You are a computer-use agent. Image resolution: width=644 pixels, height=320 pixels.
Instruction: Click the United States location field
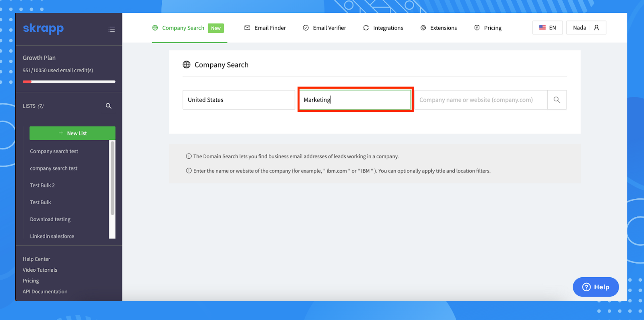tap(239, 100)
